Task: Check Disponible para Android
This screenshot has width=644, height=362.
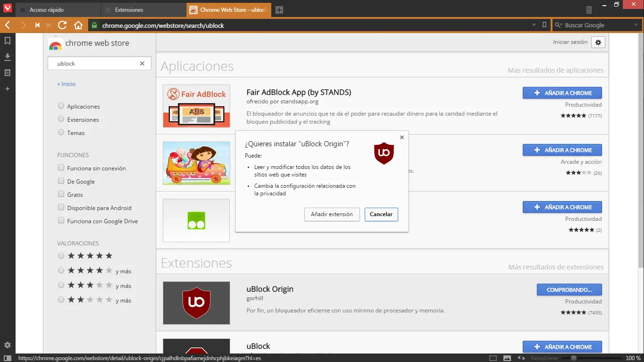Action: tap(61, 207)
